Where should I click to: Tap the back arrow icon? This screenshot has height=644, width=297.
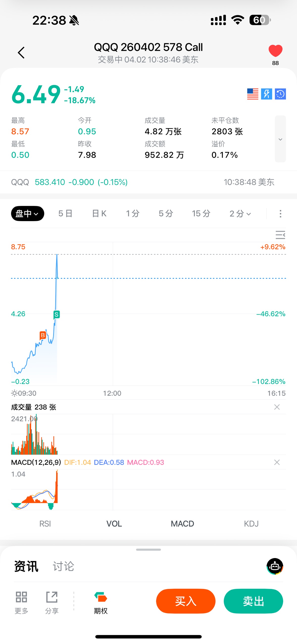pos(21,53)
